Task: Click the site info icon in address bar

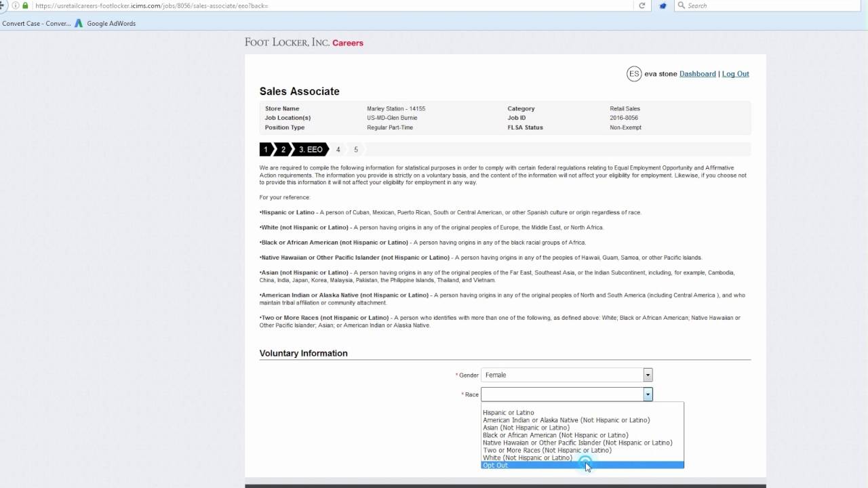Action: 15,5
